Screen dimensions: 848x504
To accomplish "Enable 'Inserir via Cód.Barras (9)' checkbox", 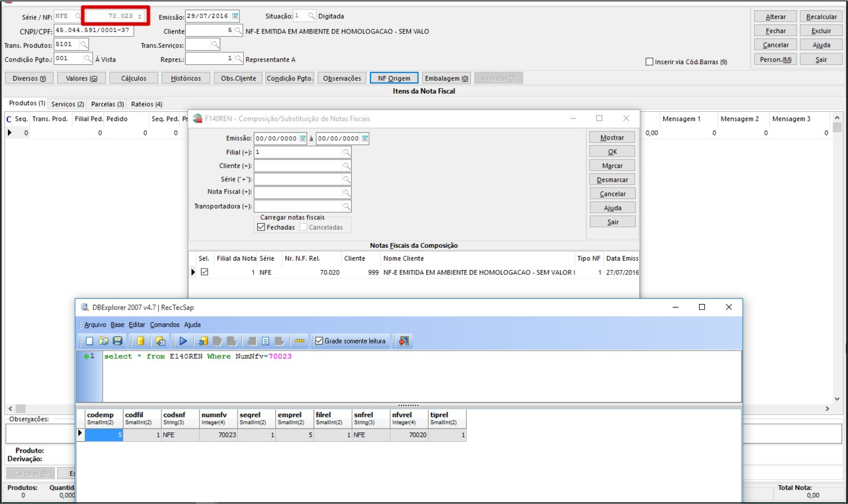I will pyautogui.click(x=649, y=62).
